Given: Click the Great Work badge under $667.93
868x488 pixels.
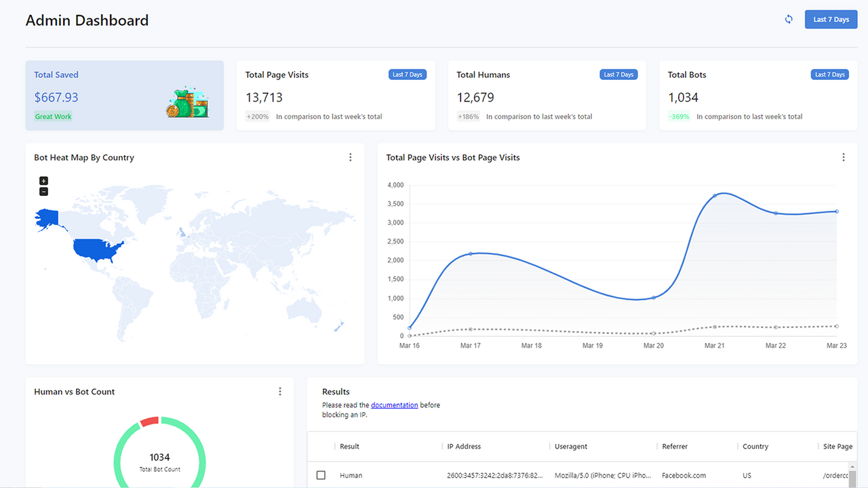Looking at the screenshot, I should [53, 116].
